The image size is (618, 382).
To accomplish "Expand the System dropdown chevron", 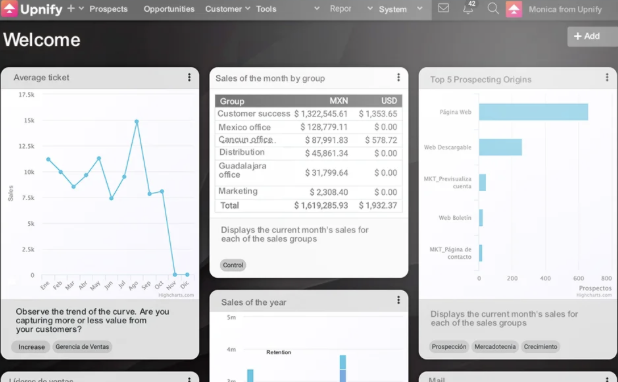I will (x=420, y=8).
